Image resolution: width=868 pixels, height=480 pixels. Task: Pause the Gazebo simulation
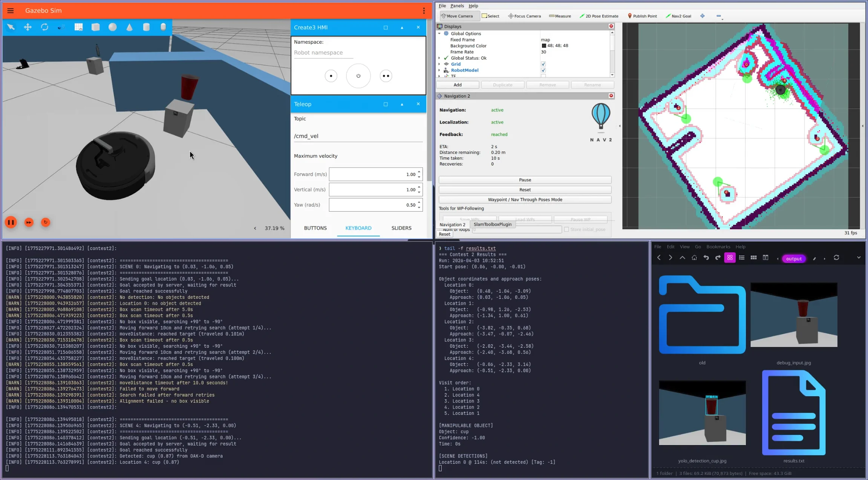[x=11, y=222]
